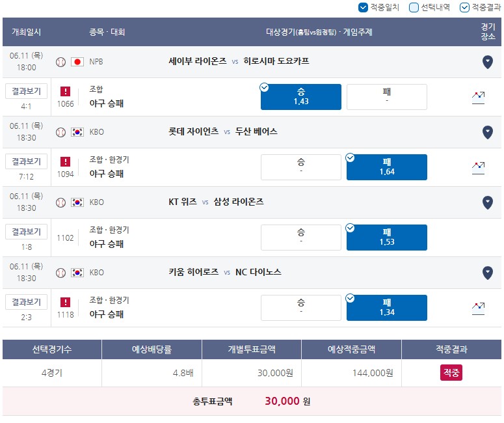Open venue pin for Kiwoom Heroes game

[488, 273]
